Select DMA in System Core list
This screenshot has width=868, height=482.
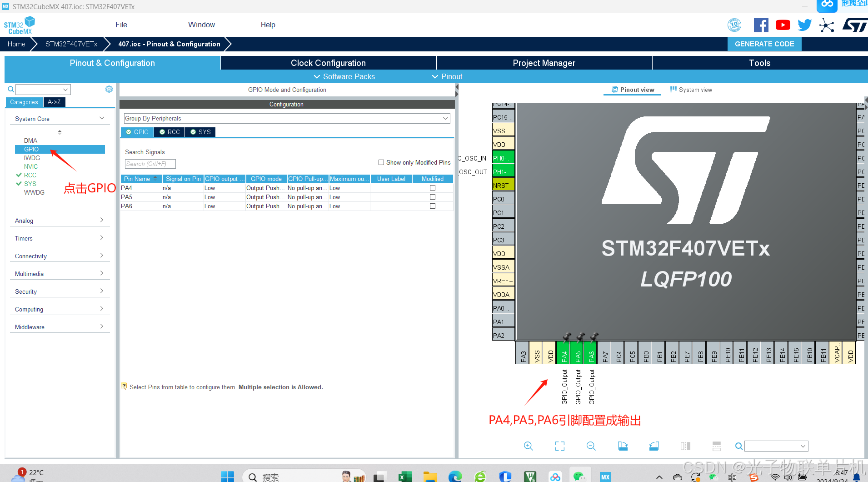click(x=31, y=141)
